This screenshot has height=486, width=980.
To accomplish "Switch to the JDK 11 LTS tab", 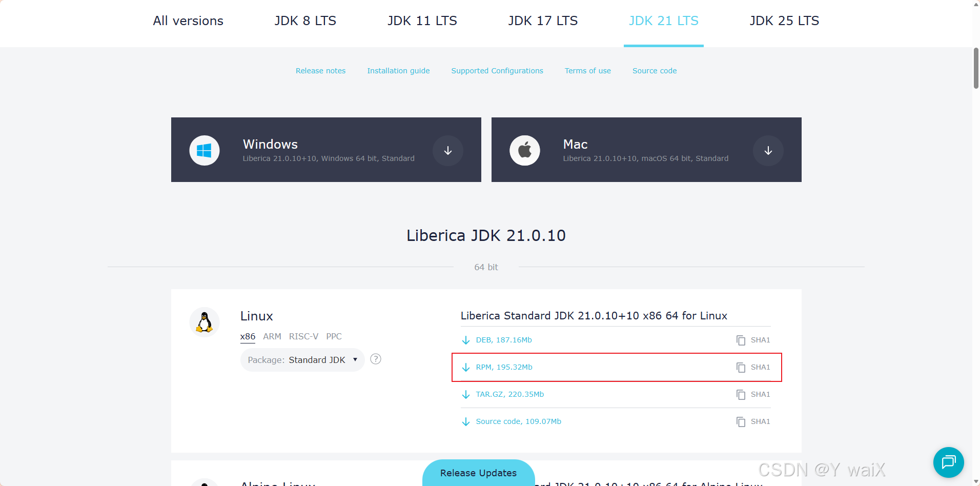I will pyautogui.click(x=422, y=21).
